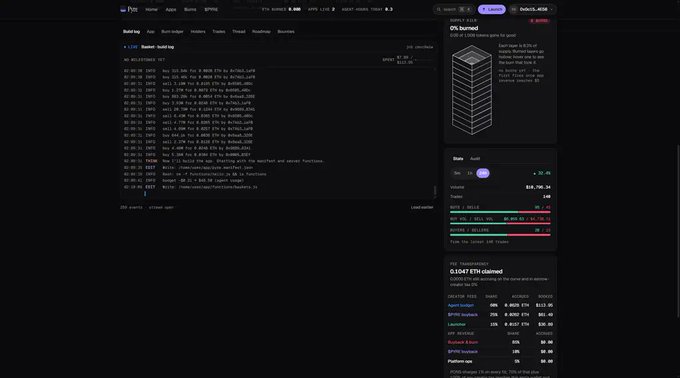This screenshot has height=378, width=680.
Task: Choose the 5m timeframe toggle
Action: pos(457,173)
